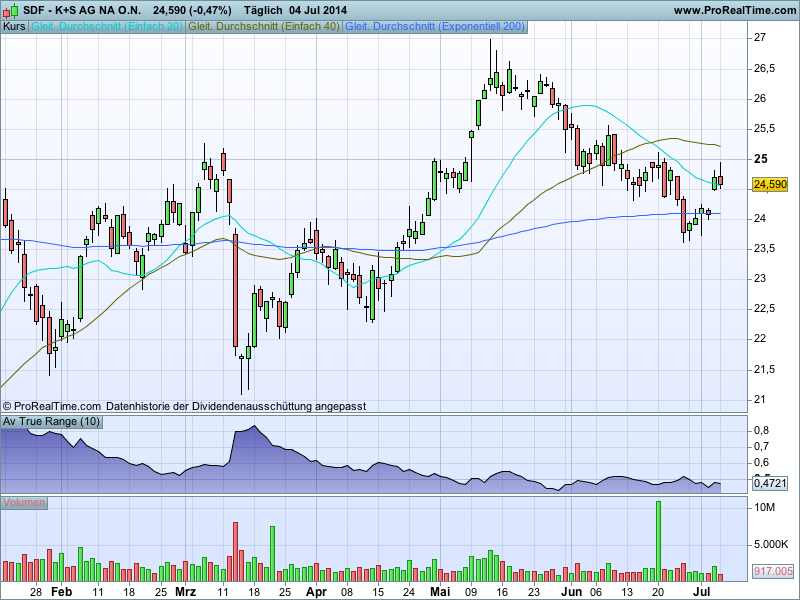This screenshot has height=600, width=800.
Task: Click the date '04 Jul 2014' in header
Action: coord(317,10)
